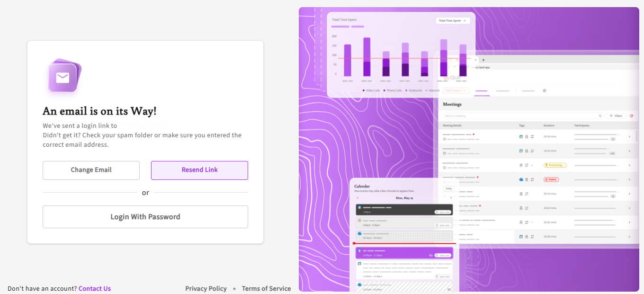Toggle Auto Join on the 5:00pm event

point(443,225)
